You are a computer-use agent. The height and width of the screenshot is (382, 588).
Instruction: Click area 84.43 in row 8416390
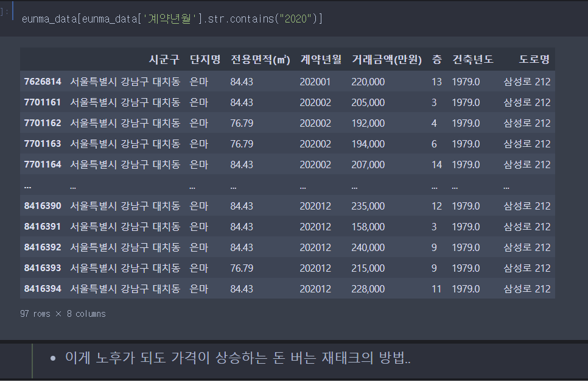242,206
